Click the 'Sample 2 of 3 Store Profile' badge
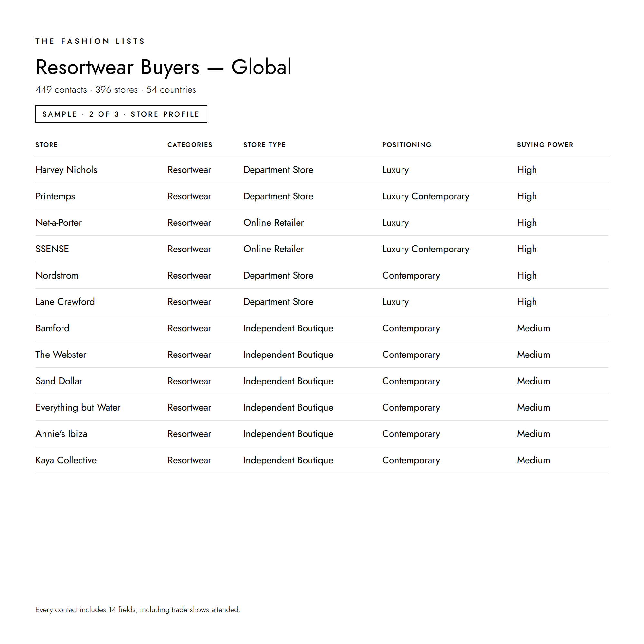Screen dimensions: 644x644 121,114
